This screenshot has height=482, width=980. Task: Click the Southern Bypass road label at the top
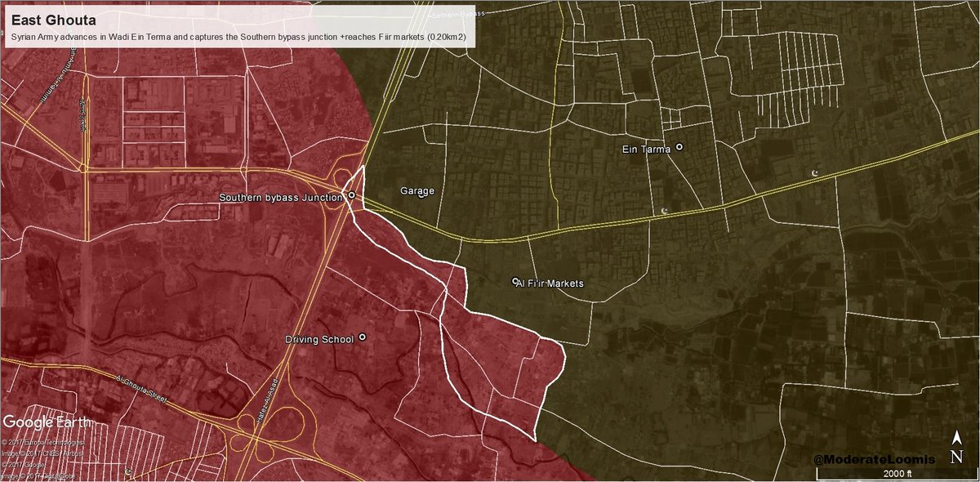[x=455, y=15]
